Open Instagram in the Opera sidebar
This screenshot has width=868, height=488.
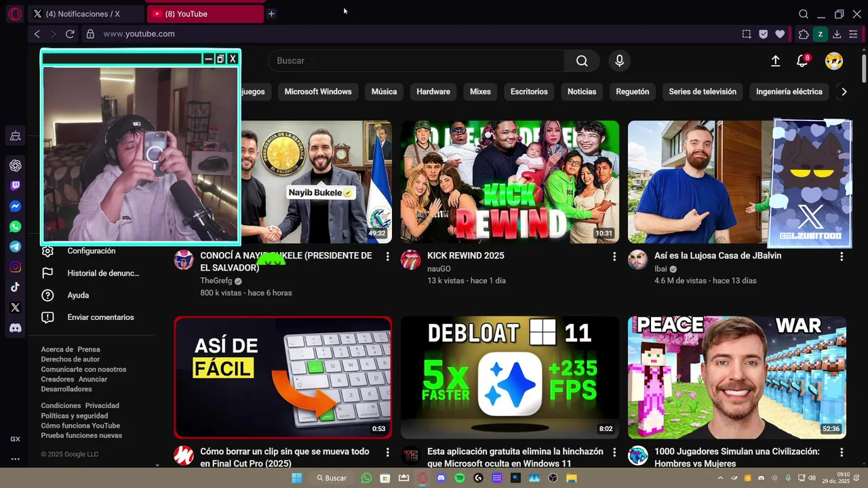click(x=15, y=267)
